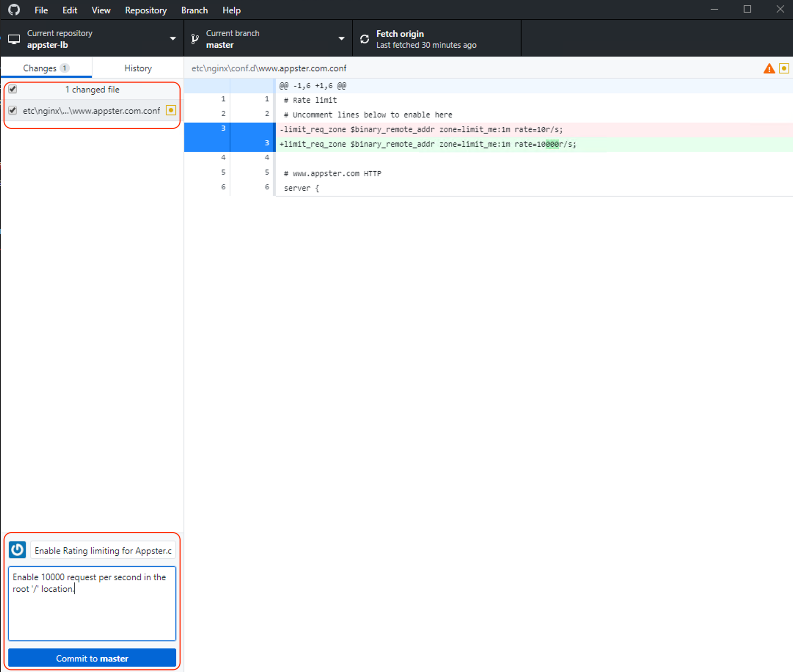Switch to the History tab

coord(138,68)
